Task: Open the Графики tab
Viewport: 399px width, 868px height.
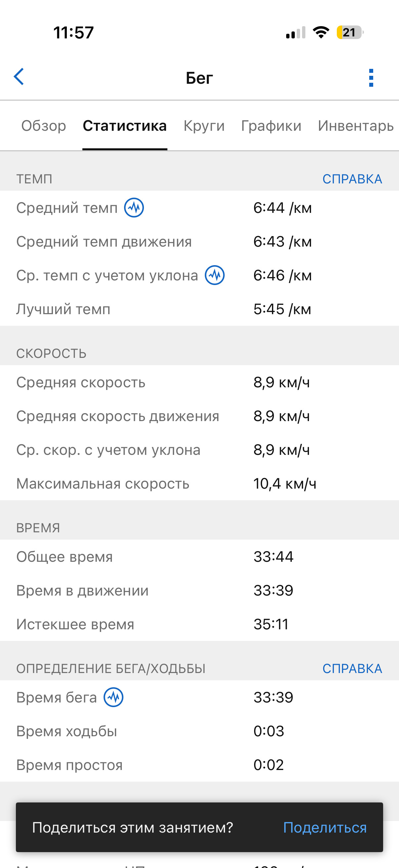Action: point(271,126)
